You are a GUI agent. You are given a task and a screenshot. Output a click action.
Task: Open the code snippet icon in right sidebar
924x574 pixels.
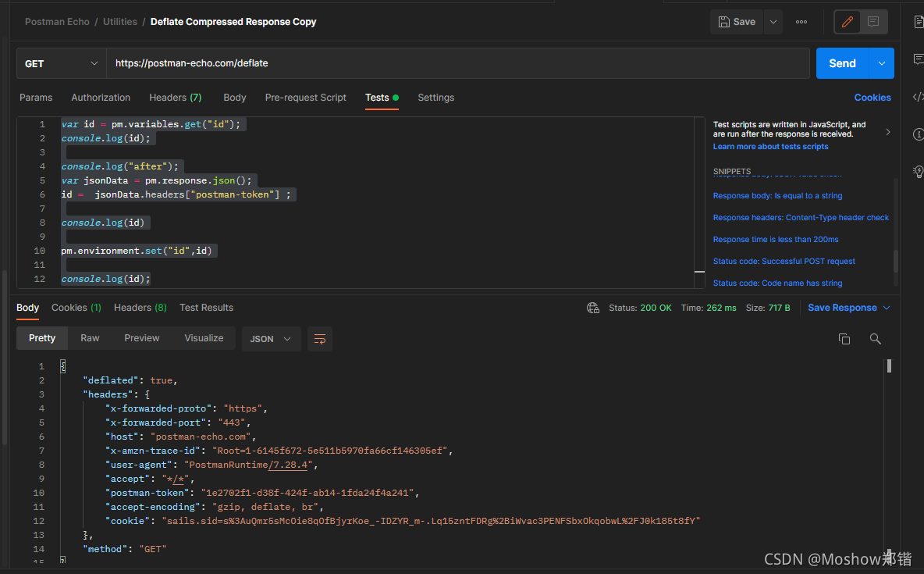(918, 97)
